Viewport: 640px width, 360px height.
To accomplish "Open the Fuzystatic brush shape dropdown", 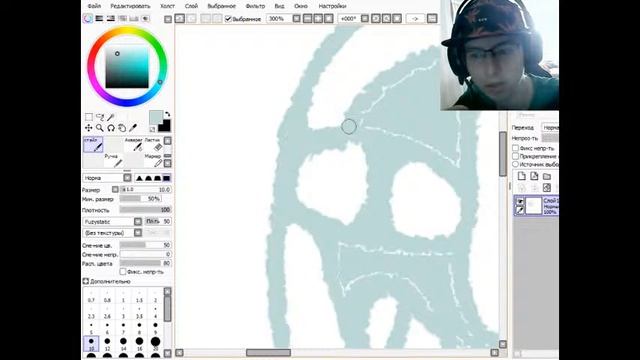I will coord(138,222).
